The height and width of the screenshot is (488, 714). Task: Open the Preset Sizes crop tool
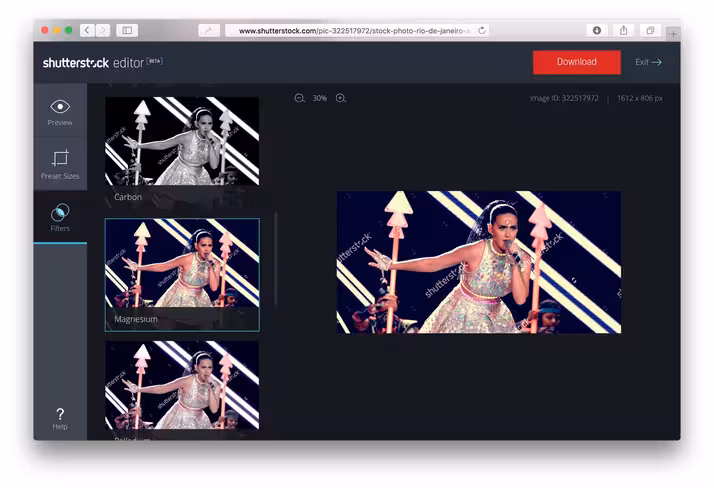point(60,164)
